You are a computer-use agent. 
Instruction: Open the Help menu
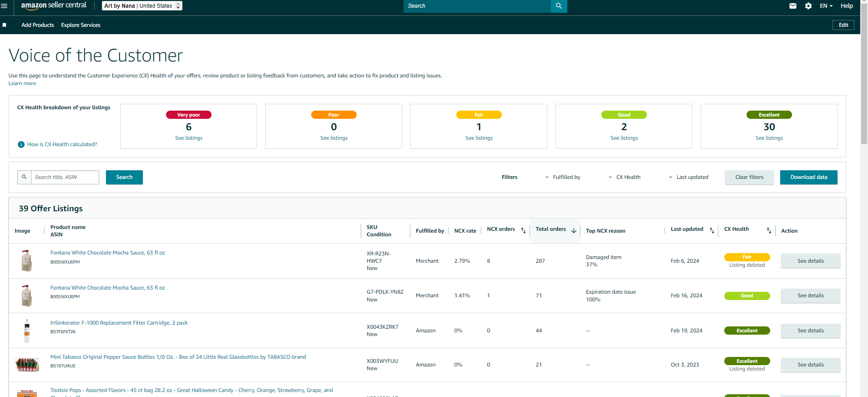click(847, 6)
